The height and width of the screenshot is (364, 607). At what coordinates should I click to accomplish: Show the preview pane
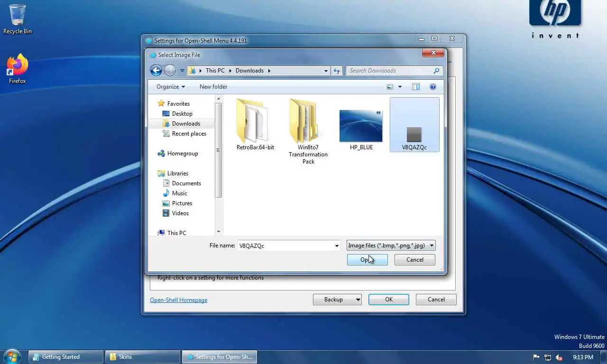pyautogui.click(x=416, y=87)
